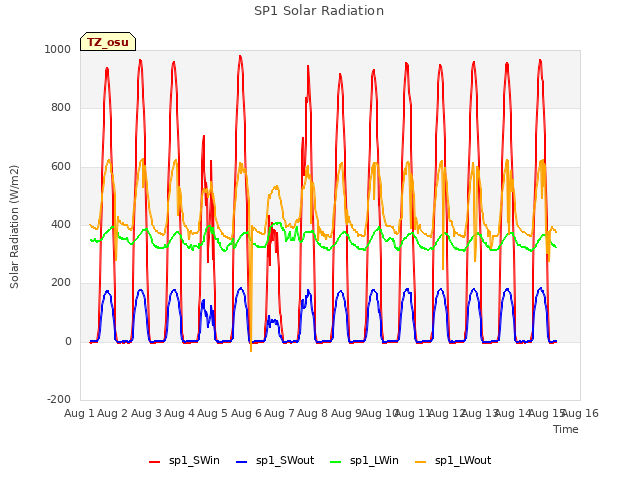Click the red SWin peak near Aug 6
This screenshot has width=640, height=480.
[240, 56]
